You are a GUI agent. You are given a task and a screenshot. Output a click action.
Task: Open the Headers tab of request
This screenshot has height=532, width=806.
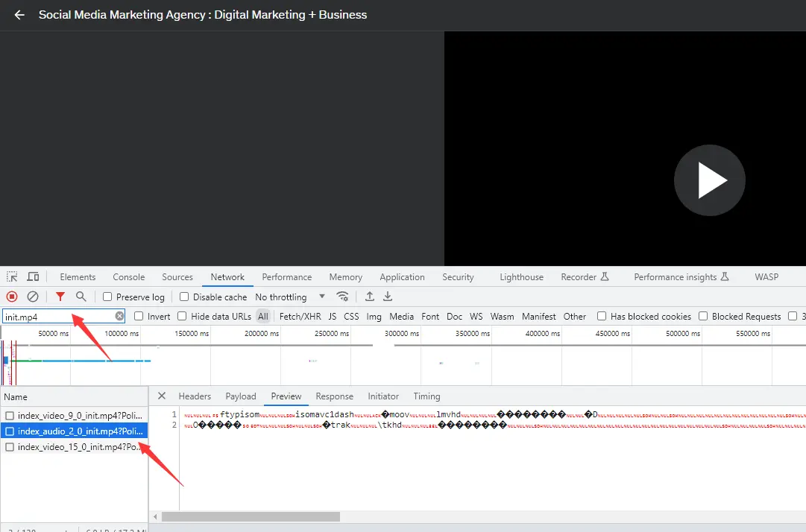195,396
